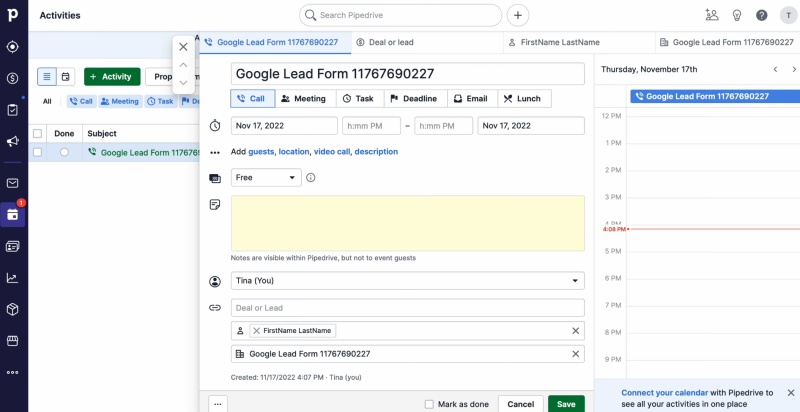Open the help question mark icon
Image resolution: width=800 pixels, height=412 pixels.
762,15
